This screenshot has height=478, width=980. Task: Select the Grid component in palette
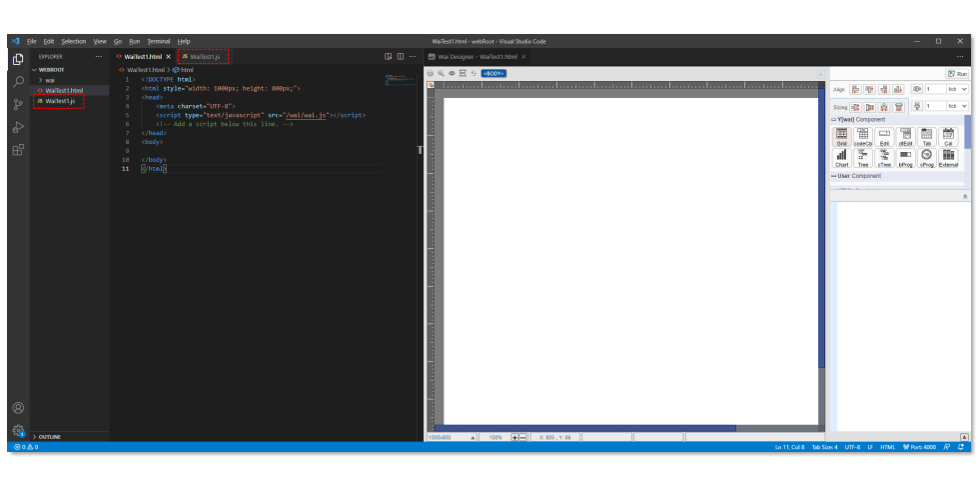pyautogui.click(x=841, y=137)
